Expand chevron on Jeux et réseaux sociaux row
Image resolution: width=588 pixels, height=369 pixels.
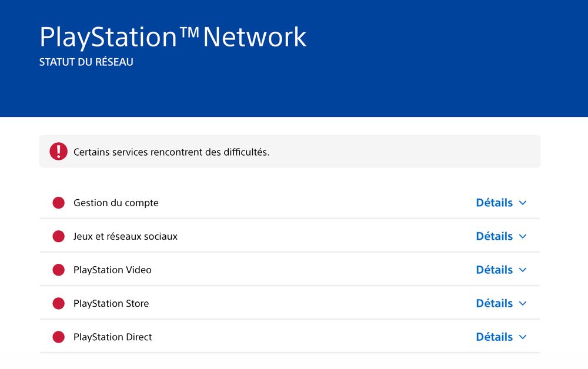[x=523, y=236]
